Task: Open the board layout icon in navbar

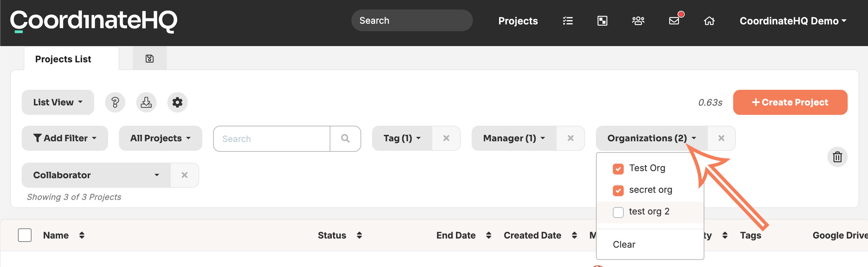Action: 602,21
